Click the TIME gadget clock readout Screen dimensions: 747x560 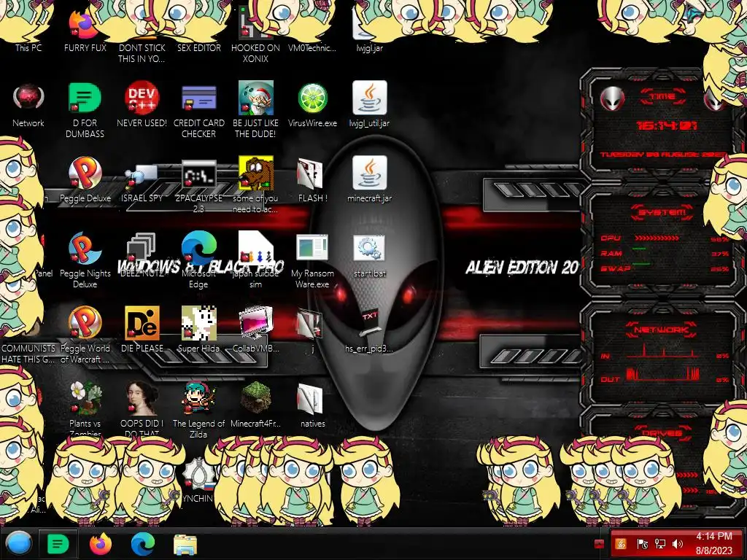pos(667,125)
